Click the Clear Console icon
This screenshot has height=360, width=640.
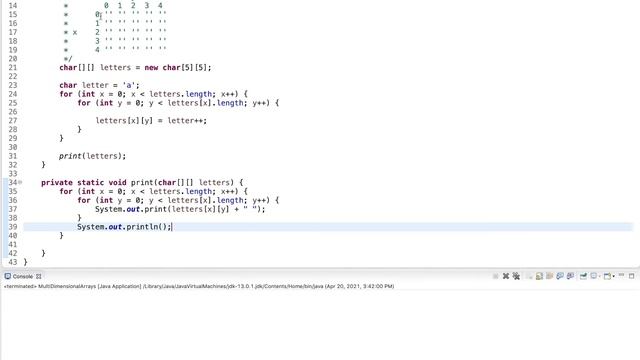[529, 276]
